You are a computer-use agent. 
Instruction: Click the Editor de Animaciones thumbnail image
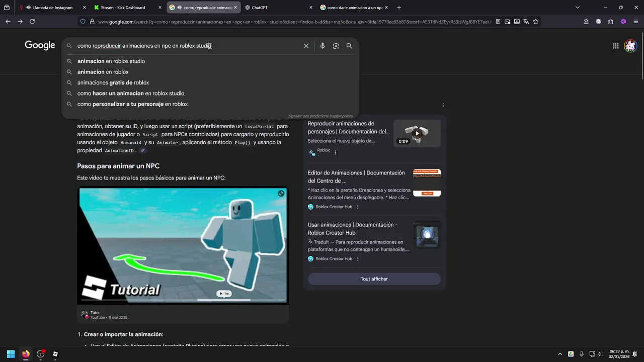pyautogui.click(x=427, y=183)
